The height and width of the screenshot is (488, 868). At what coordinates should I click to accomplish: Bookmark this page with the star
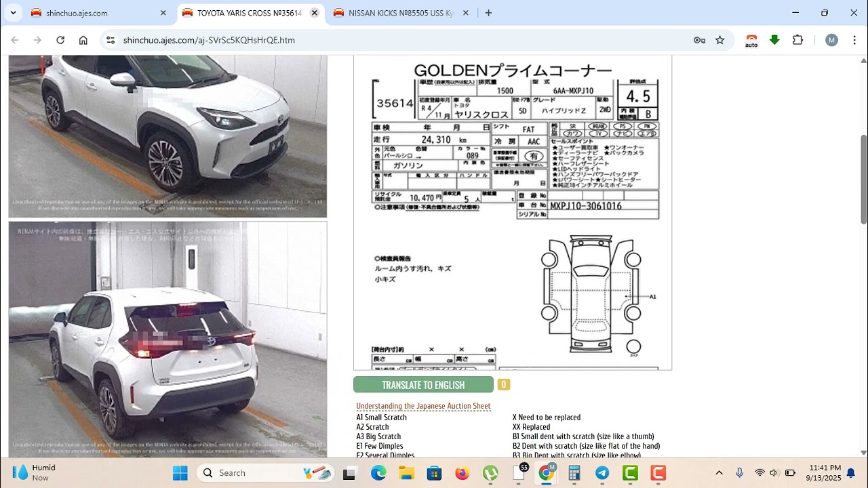point(720,40)
